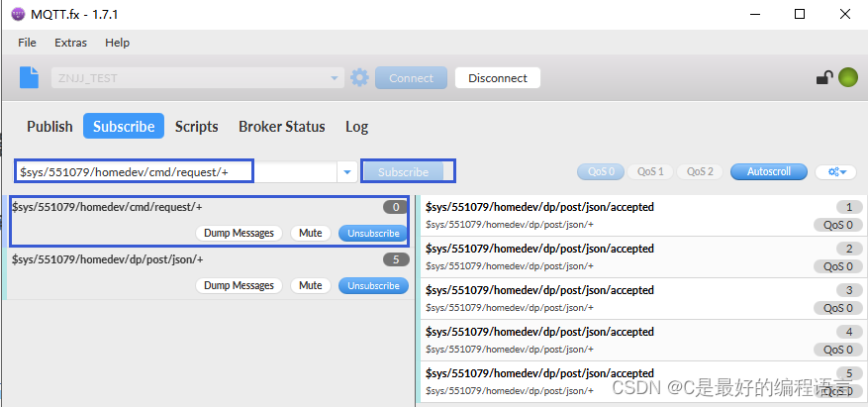Select received message number 1
This screenshot has height=407, width=868.
[x=643, y=216]
